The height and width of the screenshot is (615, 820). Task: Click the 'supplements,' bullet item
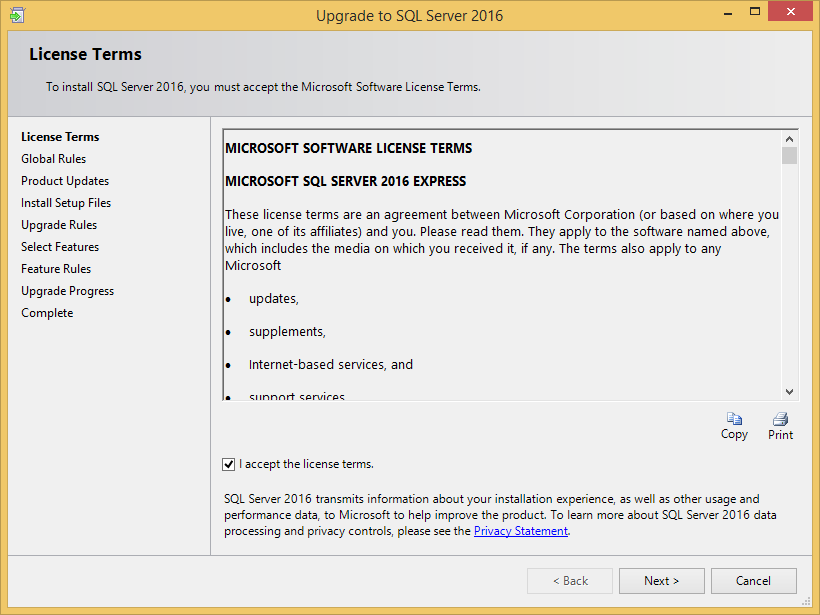pos(288,332)
